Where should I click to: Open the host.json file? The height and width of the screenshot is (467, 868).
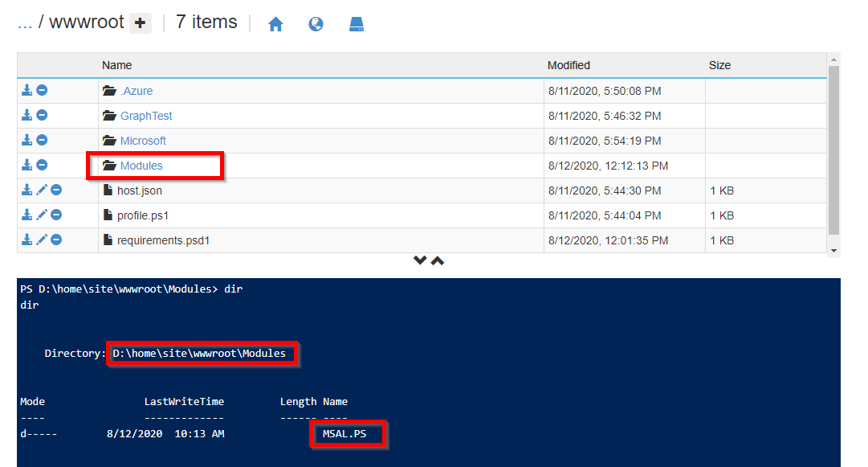[140, 190]
